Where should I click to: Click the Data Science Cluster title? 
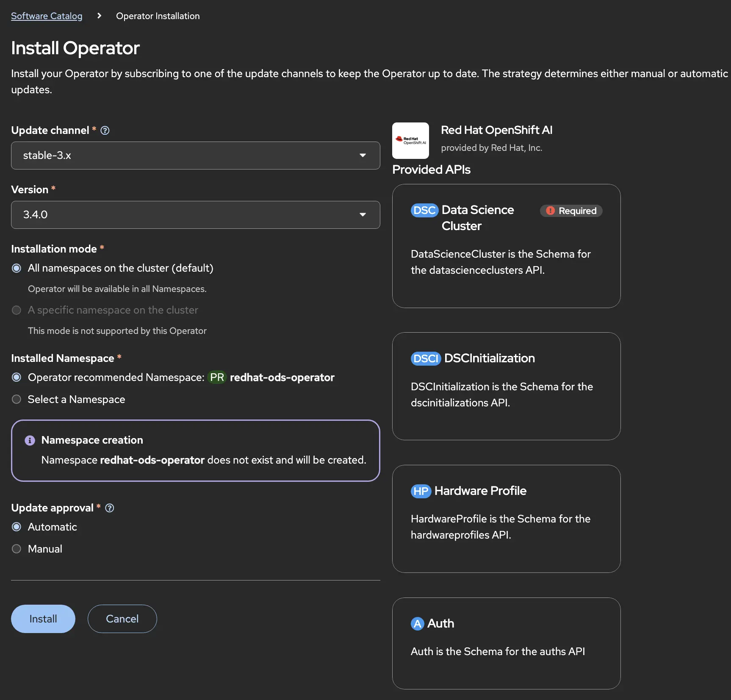pos(478,218)
